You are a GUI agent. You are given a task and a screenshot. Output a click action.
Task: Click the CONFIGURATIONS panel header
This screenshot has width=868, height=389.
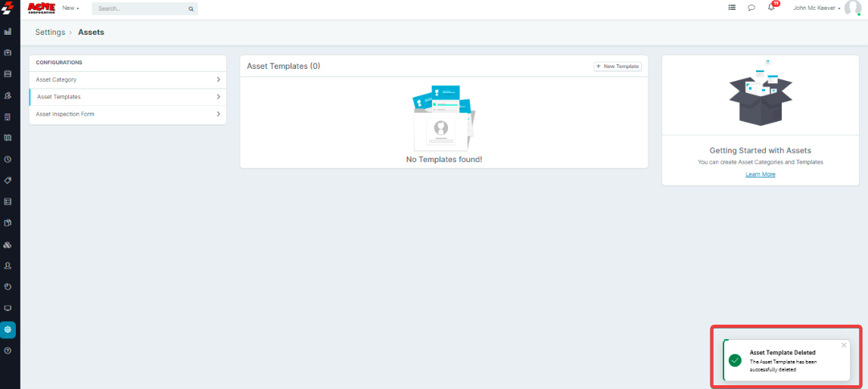[x=59, y=63]
